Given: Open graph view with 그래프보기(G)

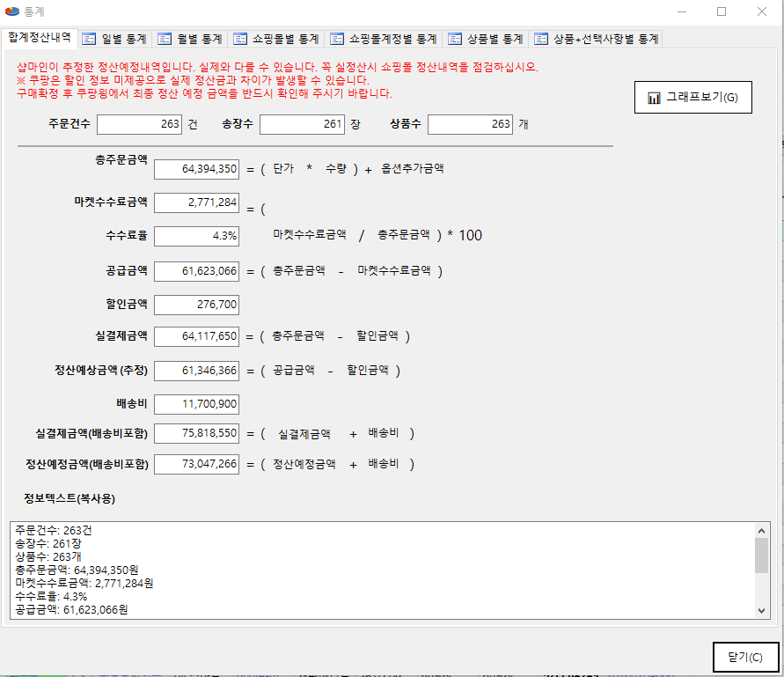Looking at the screenshot, I should [x=693, y=98].
